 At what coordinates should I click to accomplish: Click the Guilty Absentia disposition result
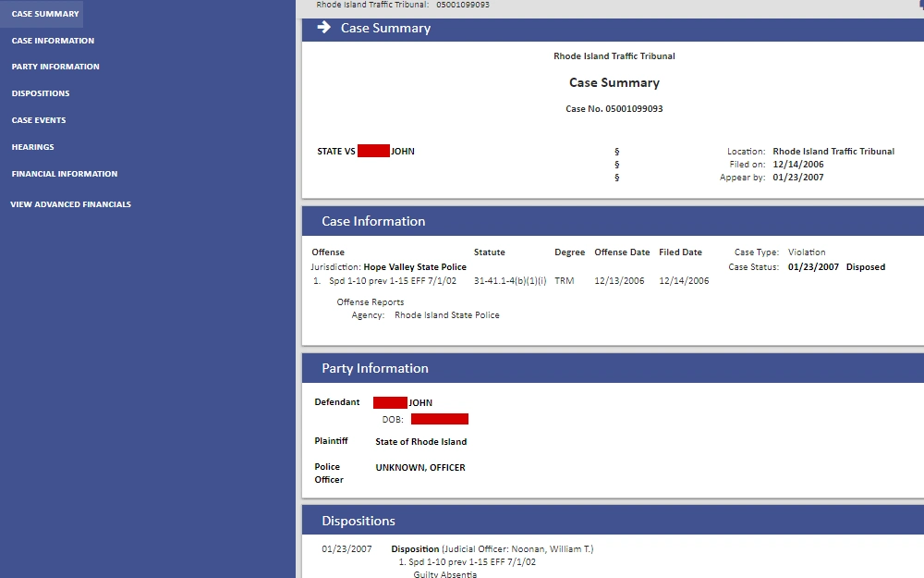[445, 574]
